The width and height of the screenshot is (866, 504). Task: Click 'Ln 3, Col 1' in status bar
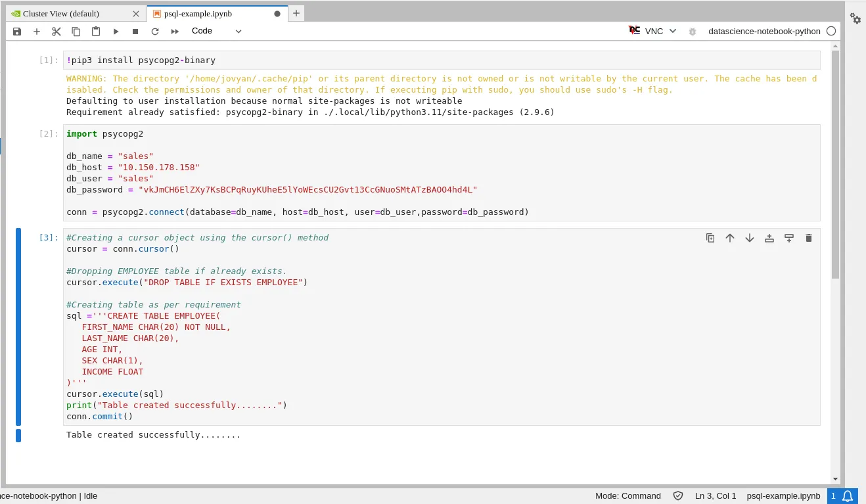(x=716, y=496)
